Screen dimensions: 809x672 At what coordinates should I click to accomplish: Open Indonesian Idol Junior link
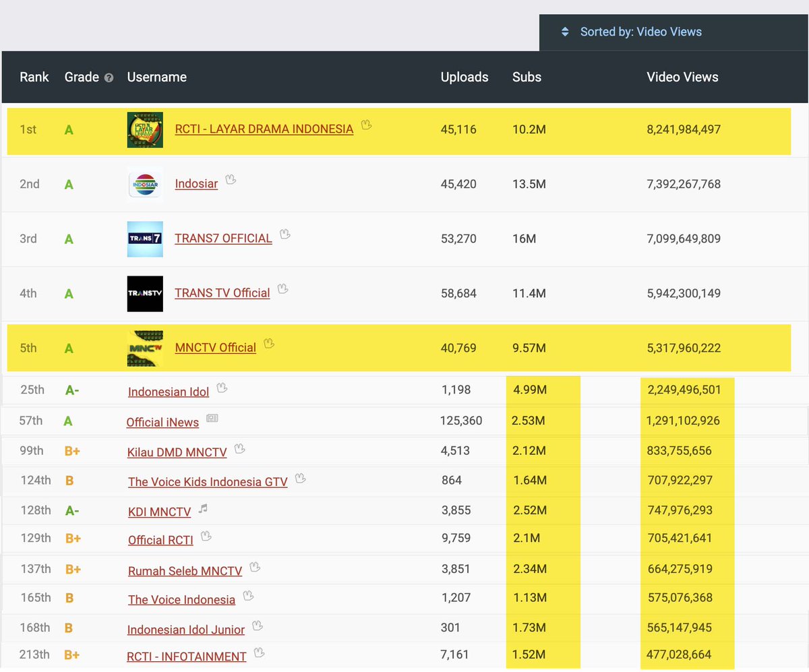(x=186, y=630)
